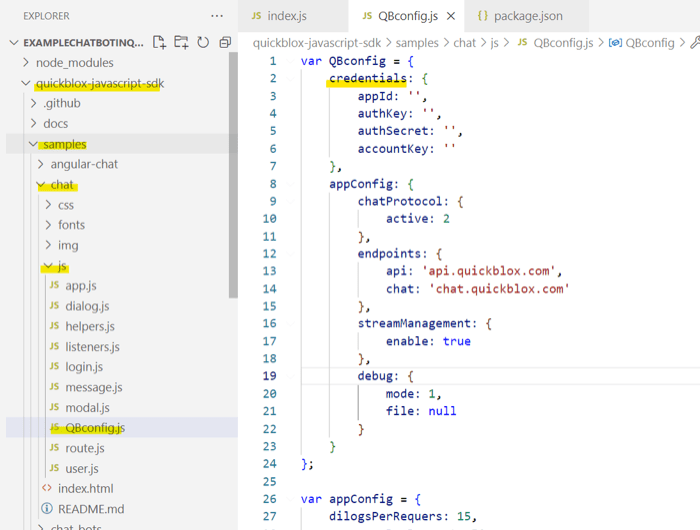This screenshot has width=700, height=530.
Task: Close the QBconfig.js tab
Action: [x=451, y=16]
